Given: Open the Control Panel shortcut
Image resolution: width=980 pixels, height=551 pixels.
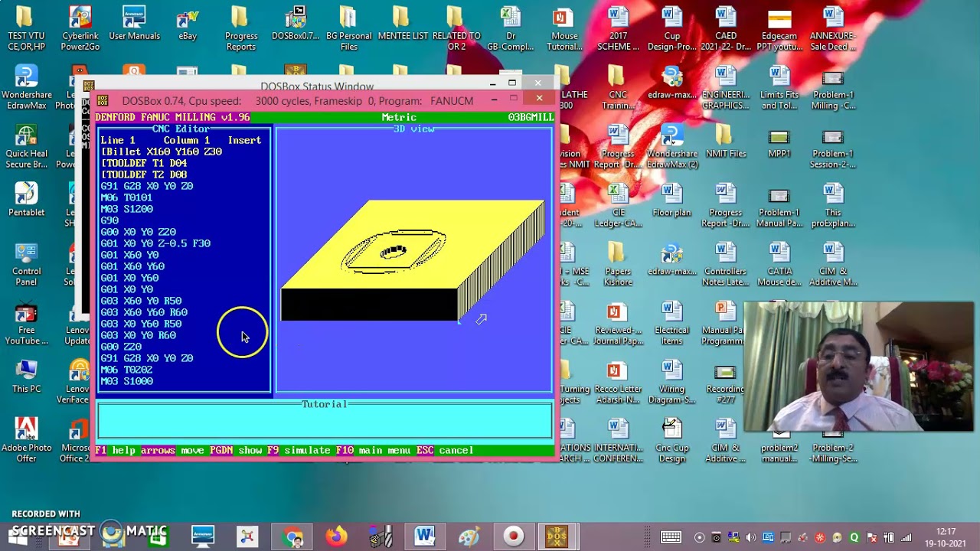Looking at the screenshot, I should click(x=26, y=264).
